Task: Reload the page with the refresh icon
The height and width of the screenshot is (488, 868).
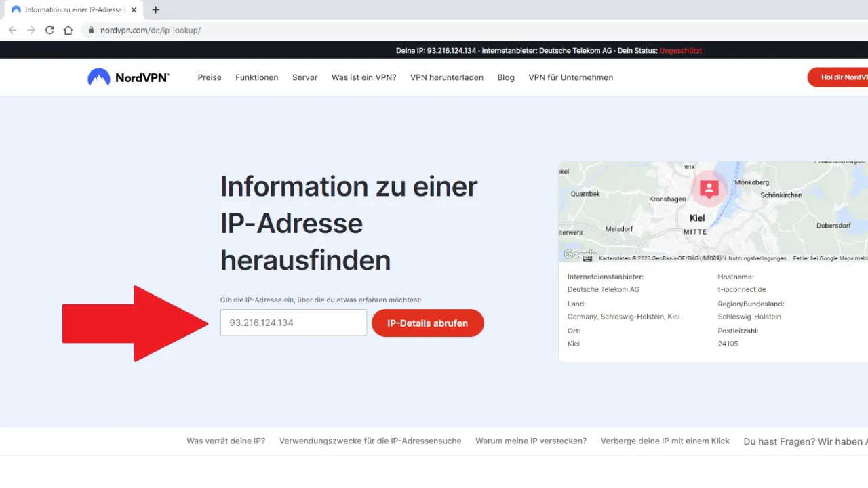Action: pyautogui.click(x=49, y=30)
